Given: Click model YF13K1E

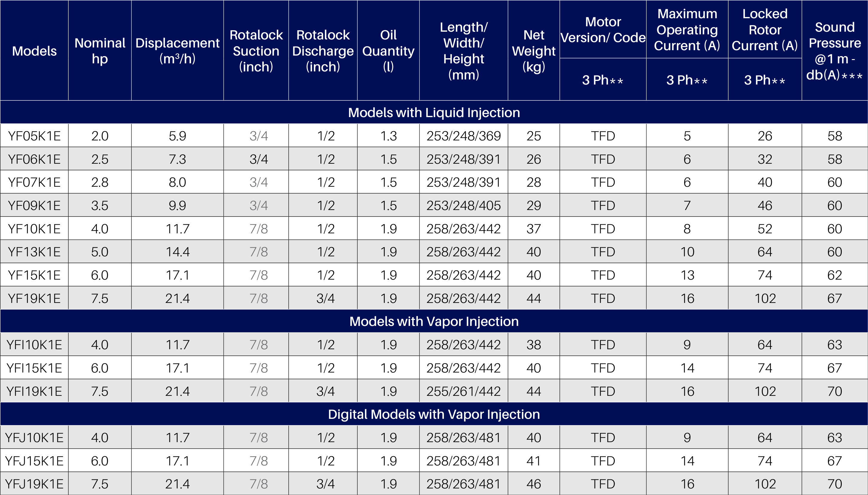Looking at the screenshot, I should coord(34,252).
